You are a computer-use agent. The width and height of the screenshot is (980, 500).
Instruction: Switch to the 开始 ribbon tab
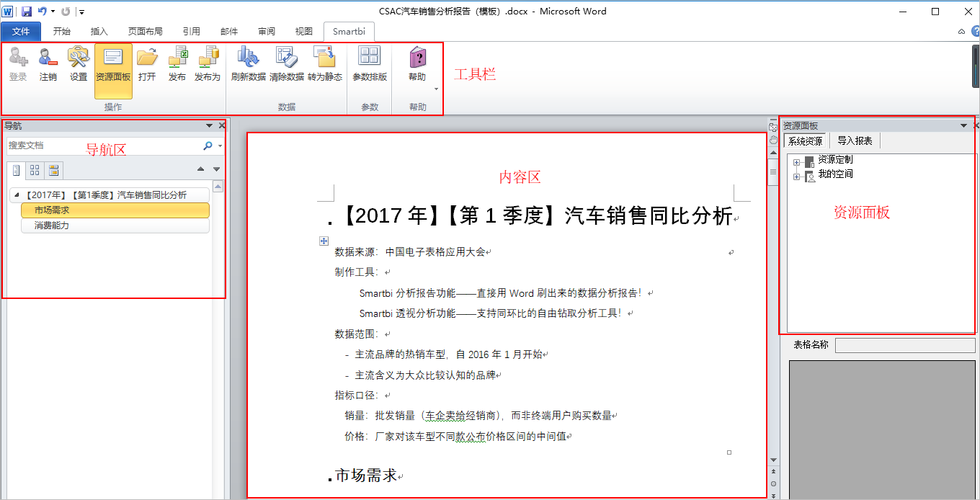coord(62,32)
